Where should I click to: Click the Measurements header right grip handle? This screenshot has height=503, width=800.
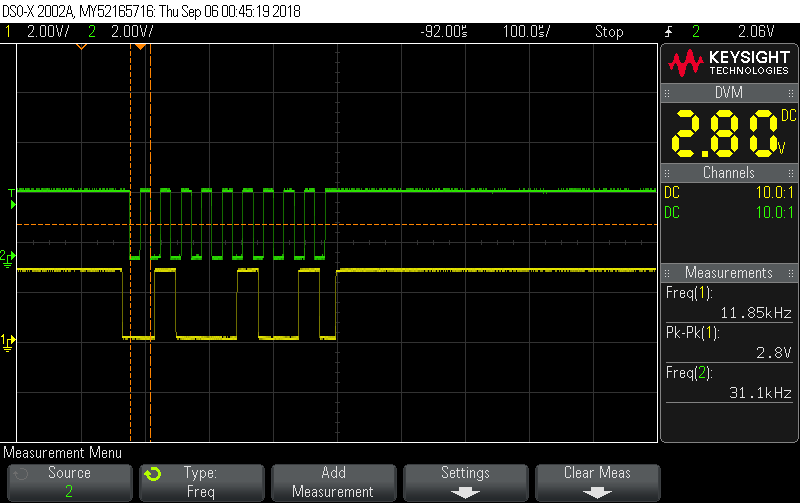coord(790,273)
